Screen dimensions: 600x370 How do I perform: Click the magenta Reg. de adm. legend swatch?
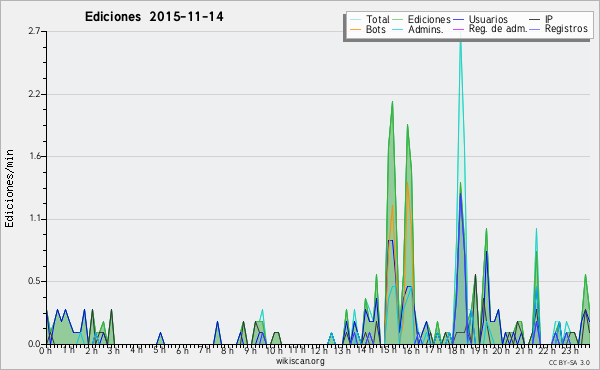[458, 29]
